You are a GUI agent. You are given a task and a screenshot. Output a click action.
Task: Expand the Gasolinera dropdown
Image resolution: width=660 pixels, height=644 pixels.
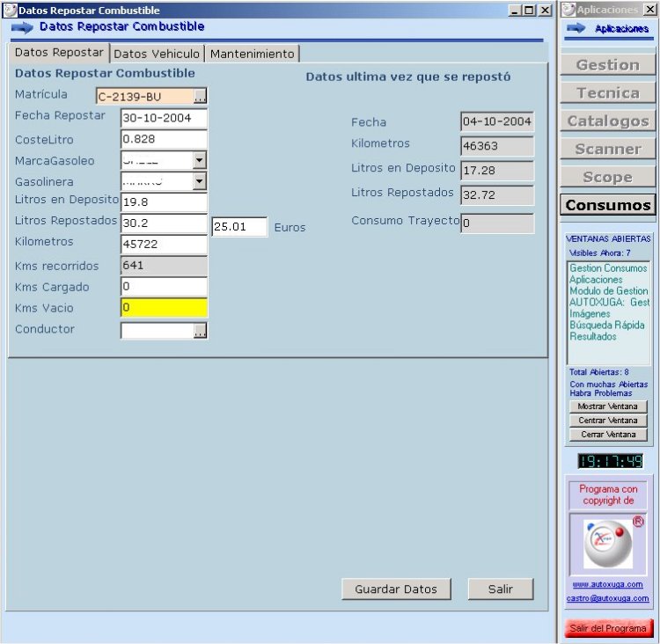[199, 181]
